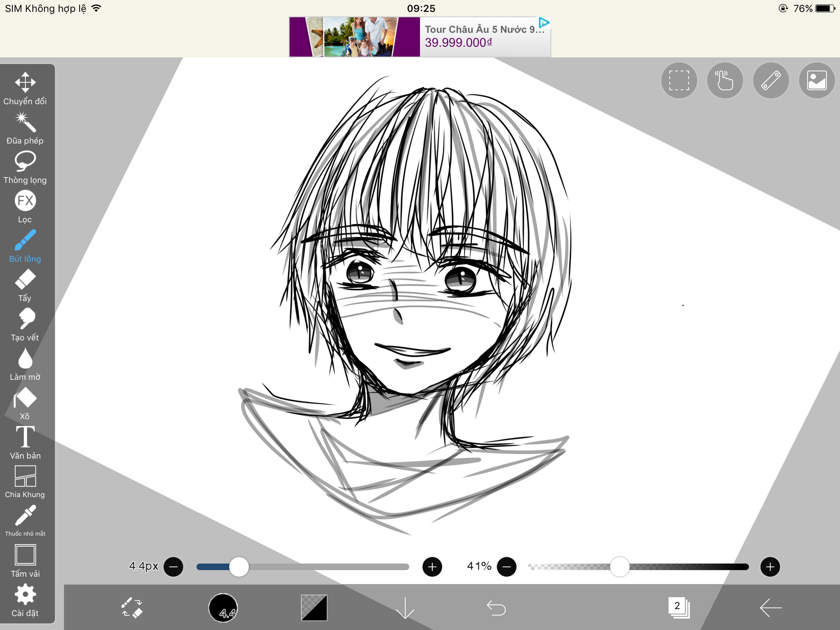The width and height of the screenshot is (840, 630).
Task: Toggle the ruler tool button
Action: tap(770, 81)
